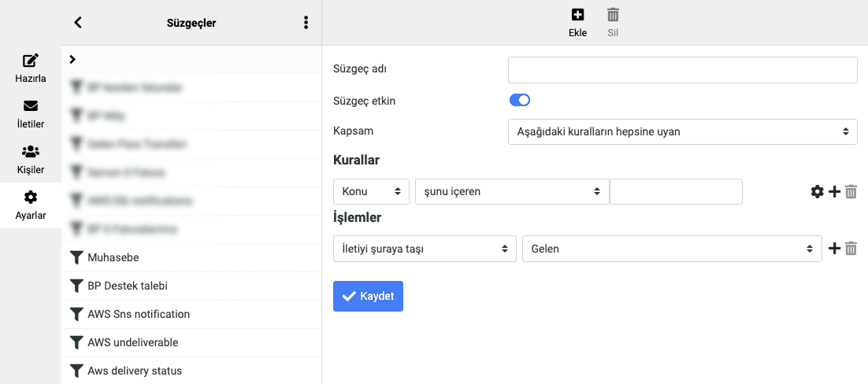Select the Muhasebe filter
The height and width of the screenshot is (384, 868).
(113, 257)
